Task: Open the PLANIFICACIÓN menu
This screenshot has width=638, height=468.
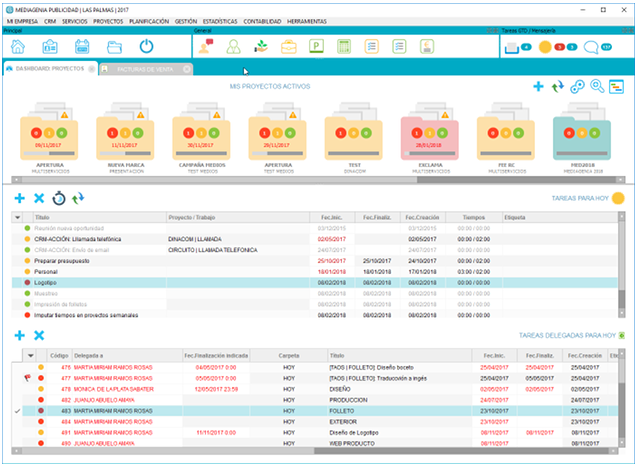Action: 149,21
